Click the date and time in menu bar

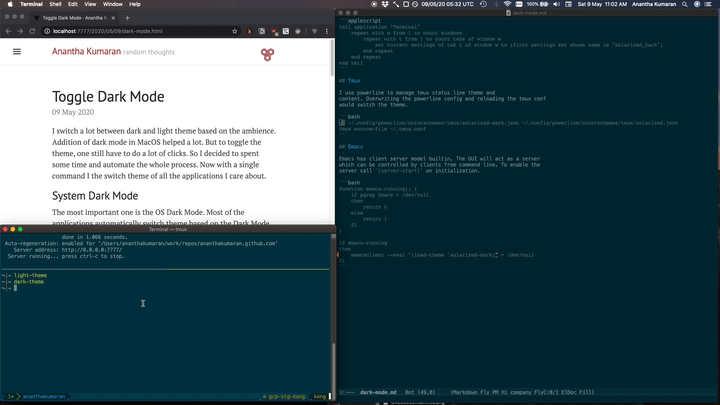pyautogui.click(x=602, y=4)
